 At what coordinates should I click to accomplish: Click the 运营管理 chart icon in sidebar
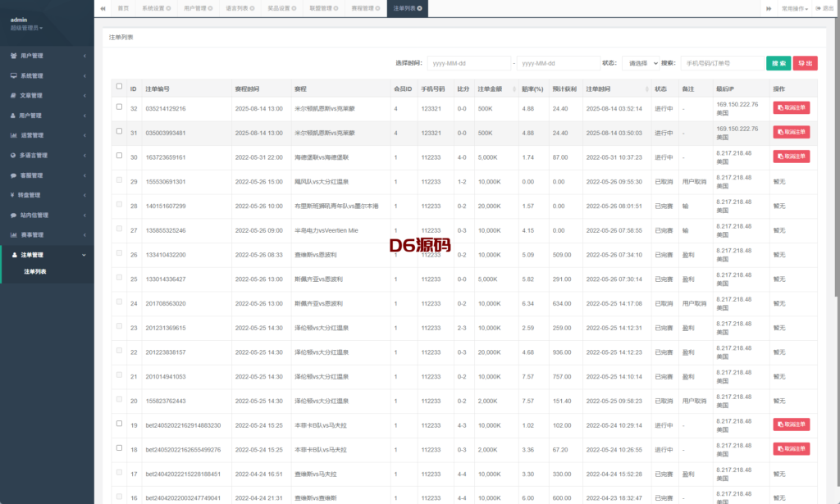(x=13, y=135)
